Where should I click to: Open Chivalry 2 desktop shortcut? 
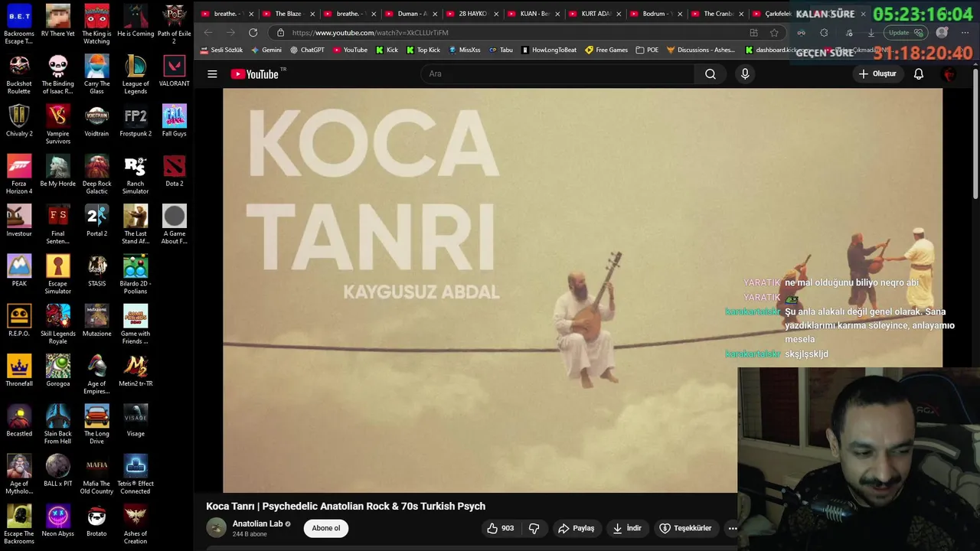pos(19,121)
